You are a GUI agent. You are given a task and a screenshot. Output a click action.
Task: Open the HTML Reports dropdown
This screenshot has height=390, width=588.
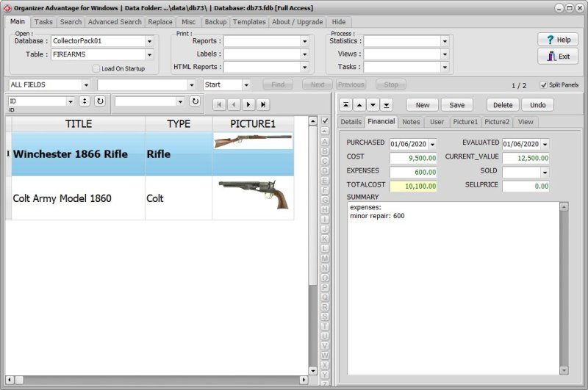[304, 67]
